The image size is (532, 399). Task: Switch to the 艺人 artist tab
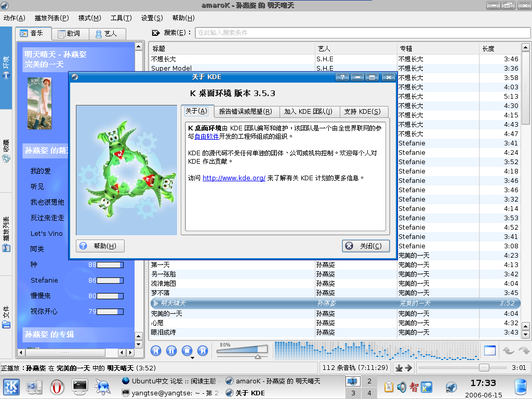108,34
